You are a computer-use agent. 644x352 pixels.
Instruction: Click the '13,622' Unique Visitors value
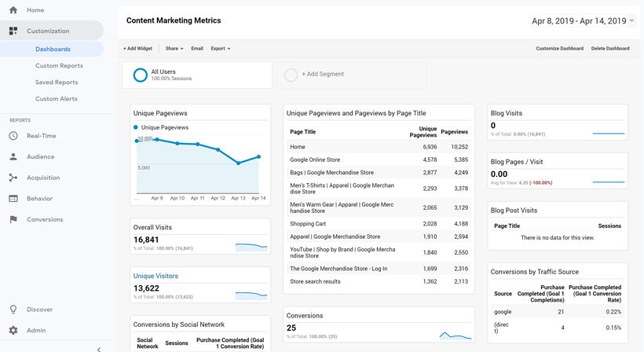pos(146,288)
